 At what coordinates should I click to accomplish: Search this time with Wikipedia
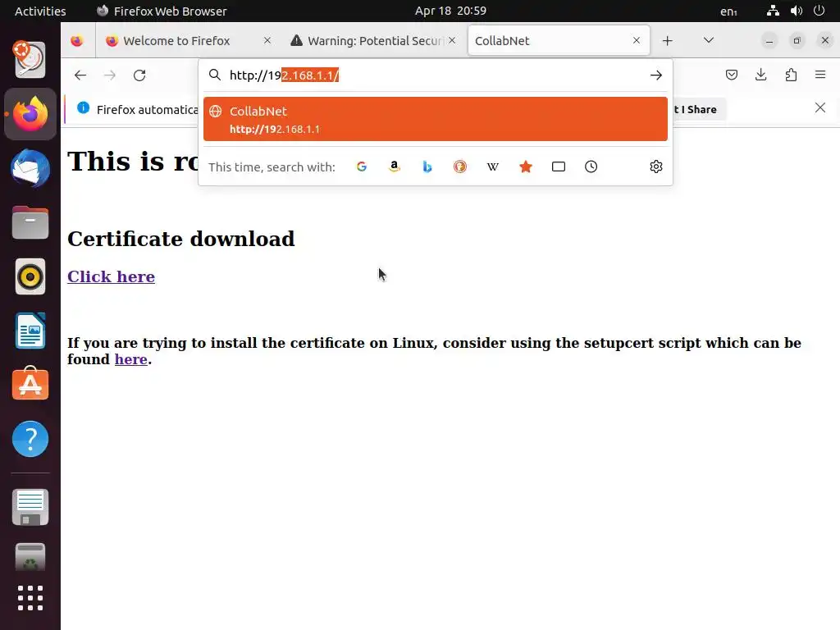pyautogui.click(x=493, y=167)
